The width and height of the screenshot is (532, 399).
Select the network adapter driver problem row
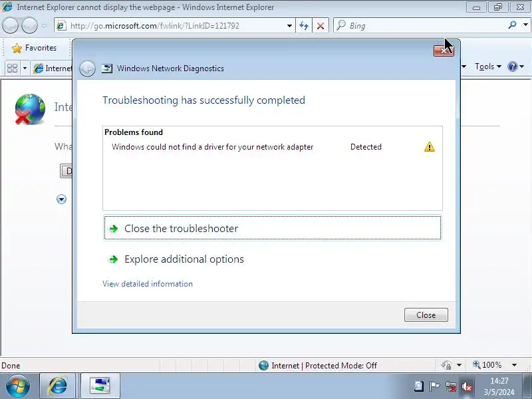[273, 147]
